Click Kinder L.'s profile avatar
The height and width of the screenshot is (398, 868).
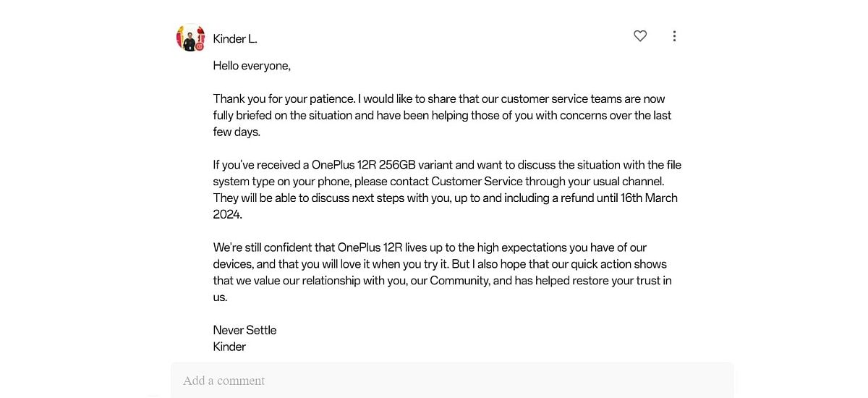point(190,38)
